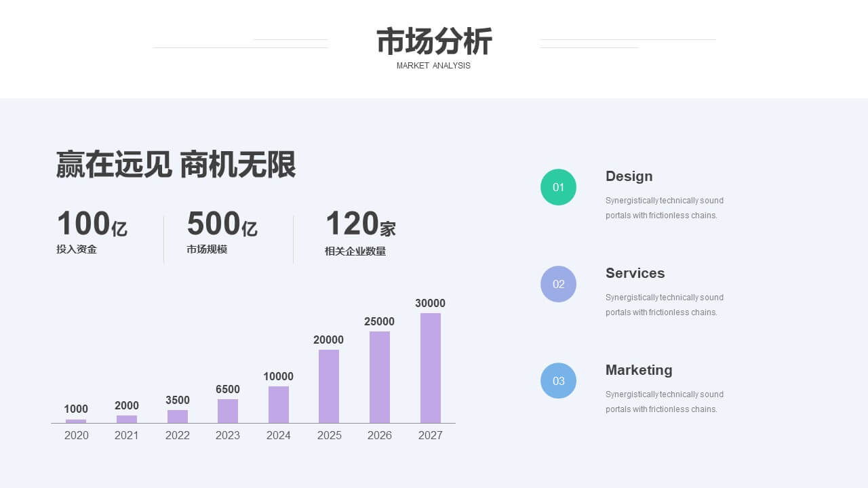Click the description text under Marketing
The height and width of the screenshot is (488, 868).
coord(665,402)
